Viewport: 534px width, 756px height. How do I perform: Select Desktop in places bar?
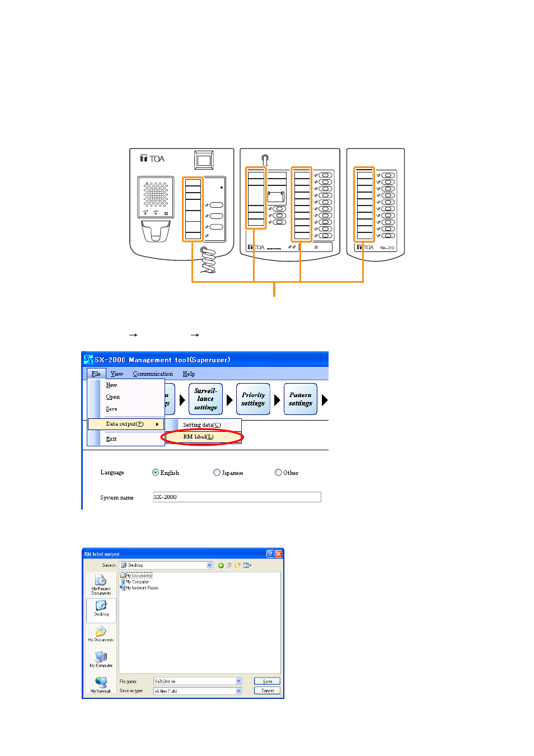click(x=101, y=609)
